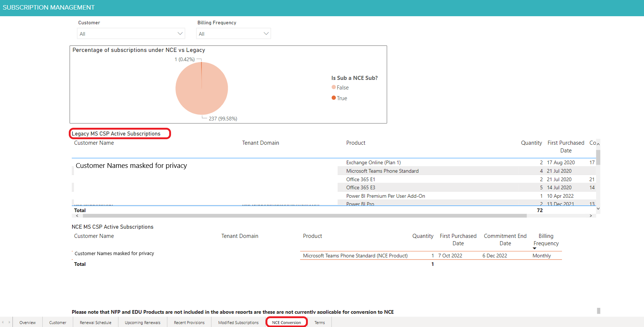This screenshot has width=644, height=327.
Task: Select the Office 365 E3 product cell
Action: (x=360, y=187)
